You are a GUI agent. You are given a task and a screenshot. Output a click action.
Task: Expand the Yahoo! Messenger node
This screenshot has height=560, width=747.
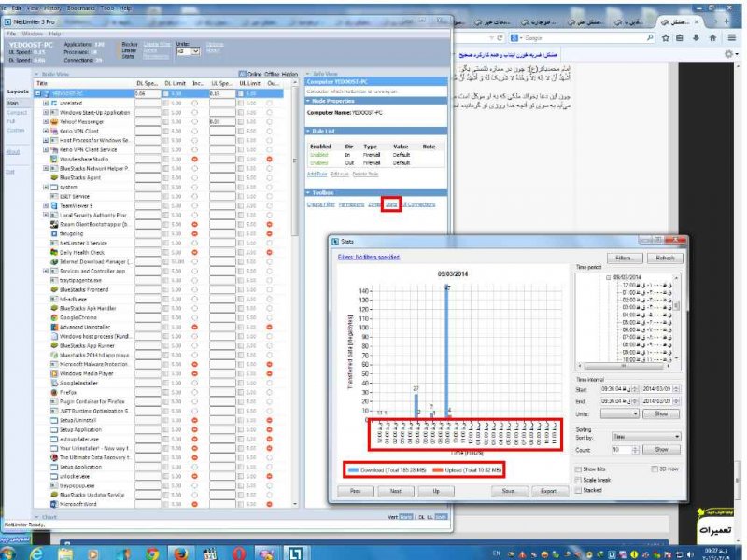46,122
